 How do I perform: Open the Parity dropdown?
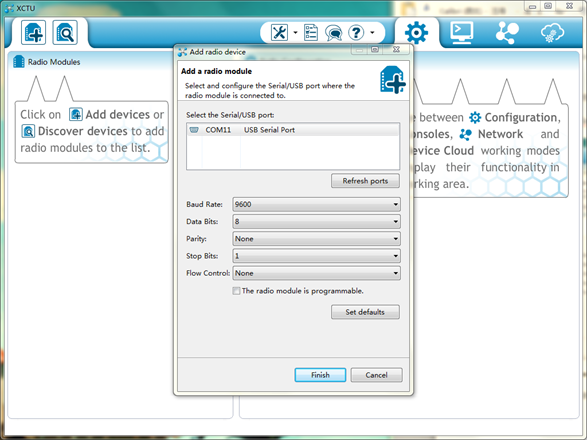tap(316, 239)
